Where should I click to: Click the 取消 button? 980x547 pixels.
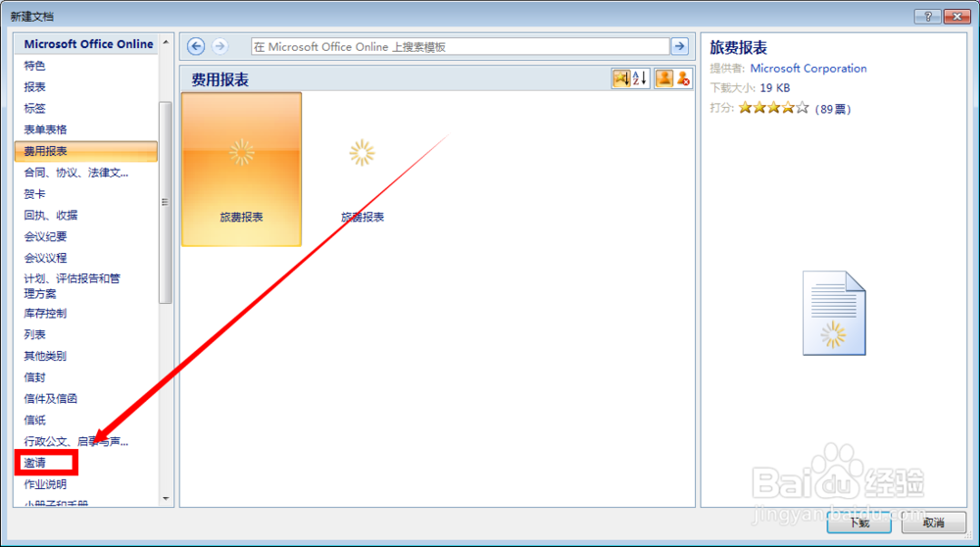coord(934,522)
